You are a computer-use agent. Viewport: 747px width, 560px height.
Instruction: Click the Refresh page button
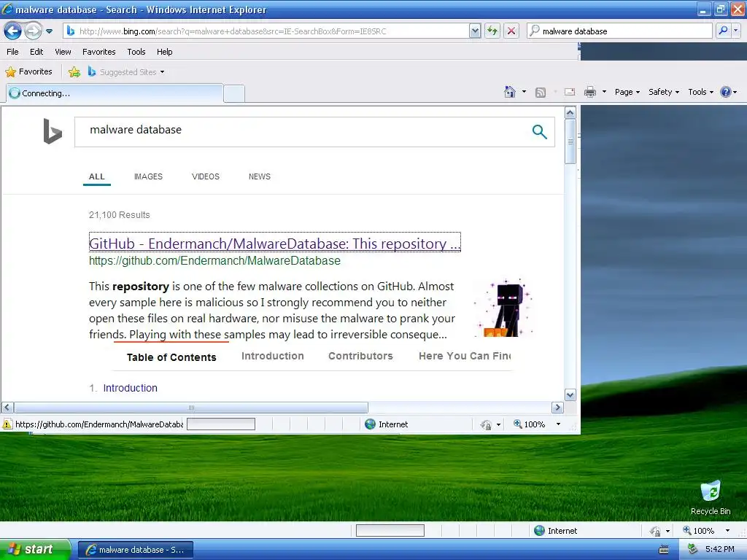492,31
